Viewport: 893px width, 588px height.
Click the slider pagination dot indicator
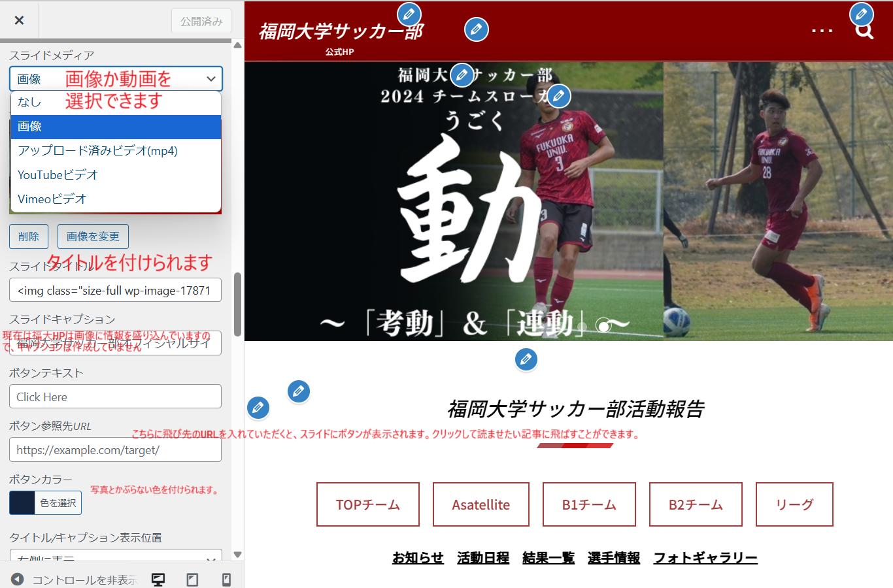point(604,325)
